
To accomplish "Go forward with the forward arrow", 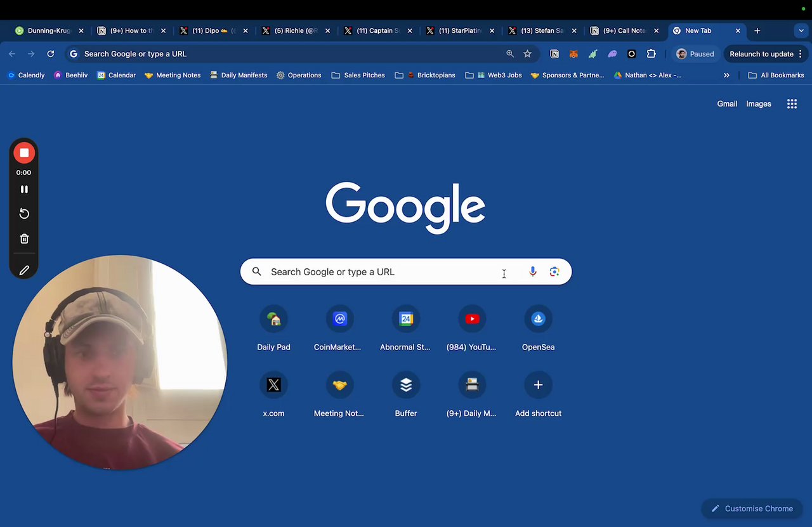I will 31,54.
